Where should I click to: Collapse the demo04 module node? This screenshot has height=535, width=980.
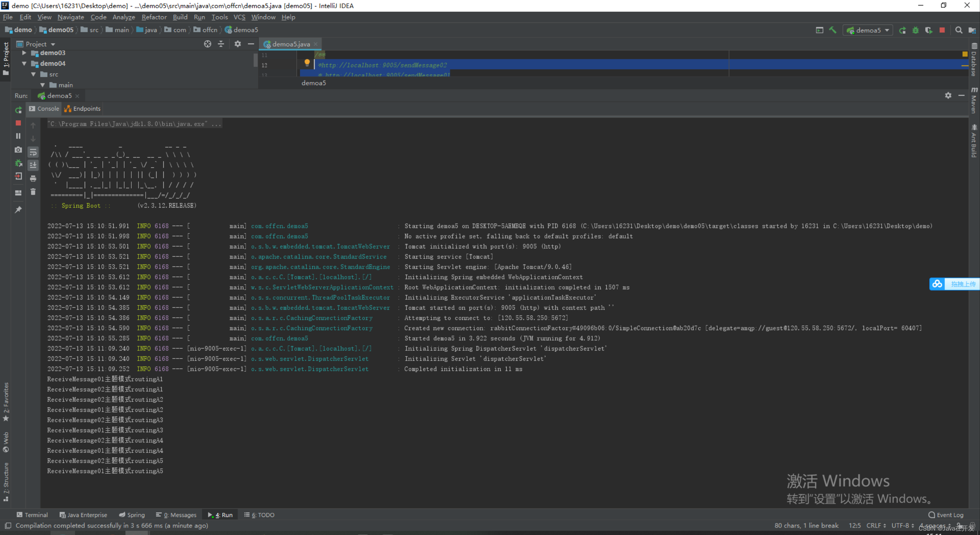coord(24,64)
